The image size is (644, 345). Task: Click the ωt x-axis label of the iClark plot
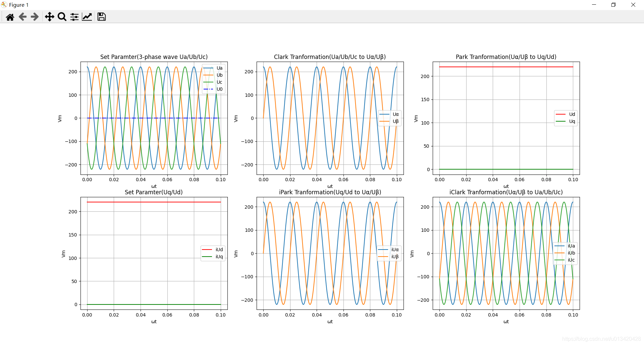pyautogui.click(x=506, y=322)
